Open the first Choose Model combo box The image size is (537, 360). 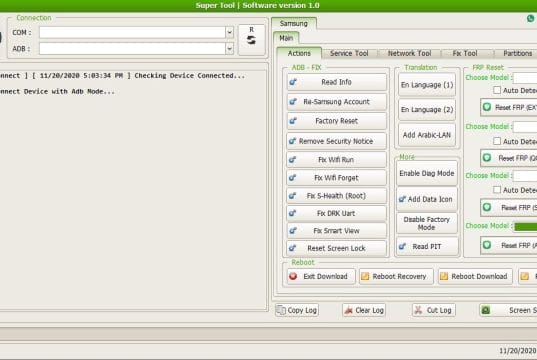(x=525, y=78)
